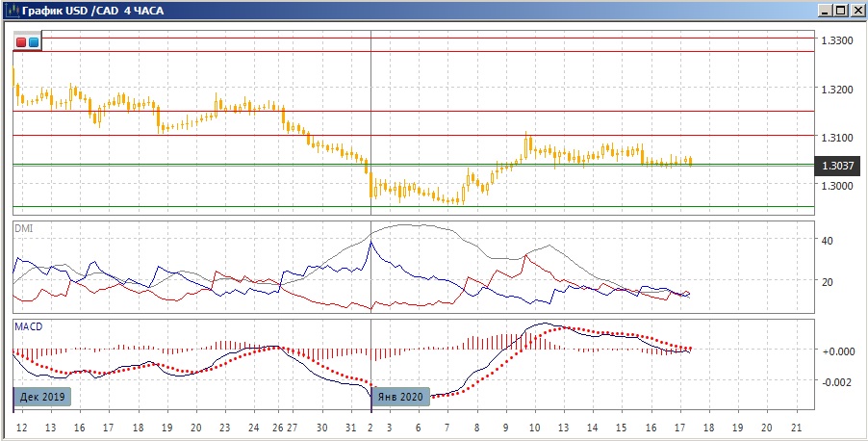Click date 26 on the time axis
Image resolution: width=868 pixels, height=441 pixels.
tap(278, 428)
